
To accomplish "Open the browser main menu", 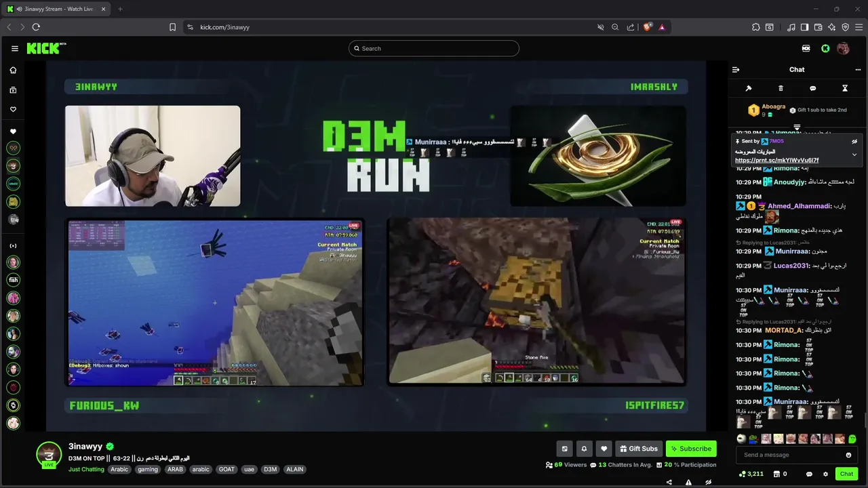I will (x=859, y=27).
